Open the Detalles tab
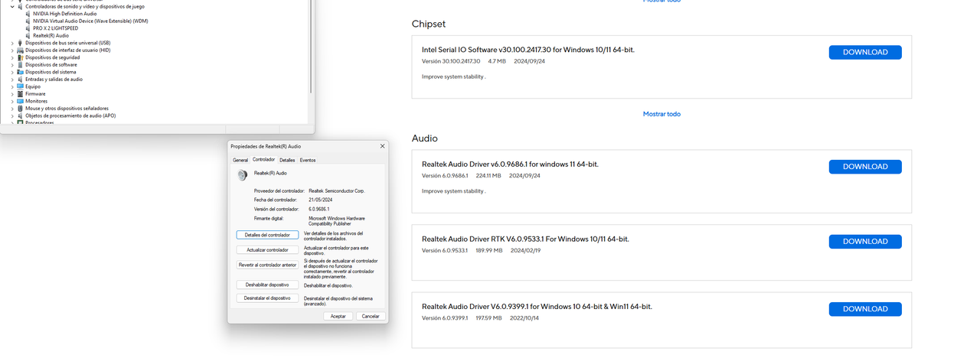This screenshot has width=980, height=358. [287, 160]
